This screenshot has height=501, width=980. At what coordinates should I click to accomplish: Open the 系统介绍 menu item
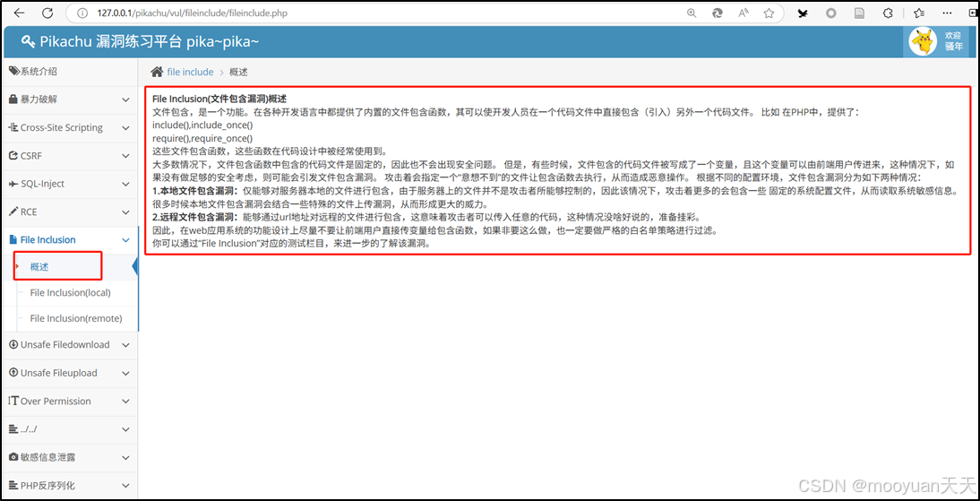pos(39,72)
